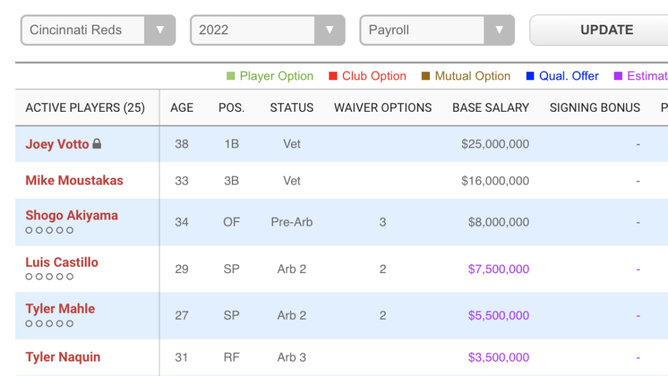Expand the Payroll view dropdown arrow

point(499,30)
